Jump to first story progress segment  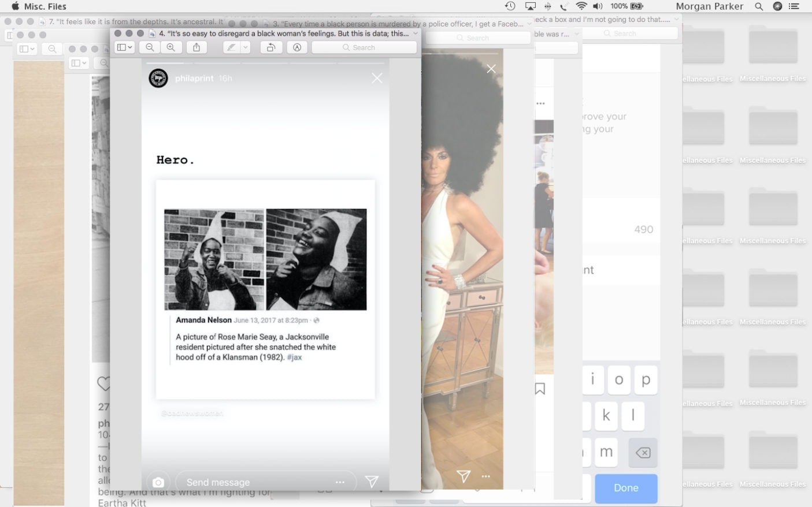165,62
